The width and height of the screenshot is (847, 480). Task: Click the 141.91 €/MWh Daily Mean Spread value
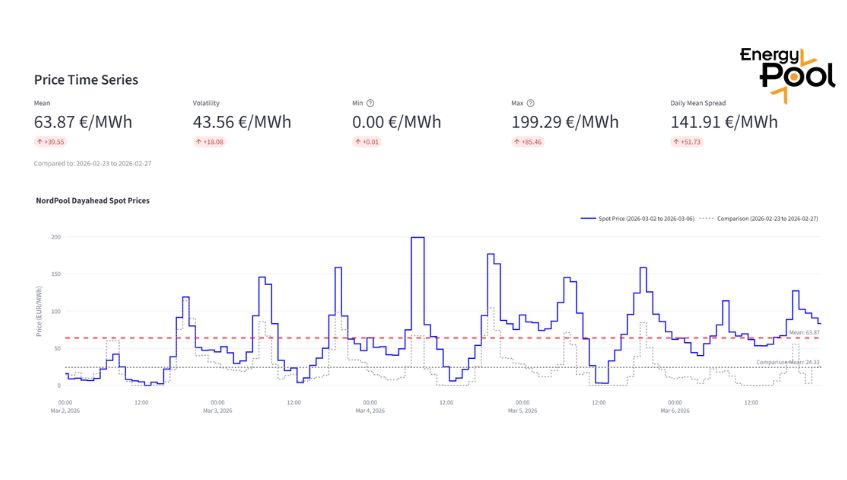point(724,122)
